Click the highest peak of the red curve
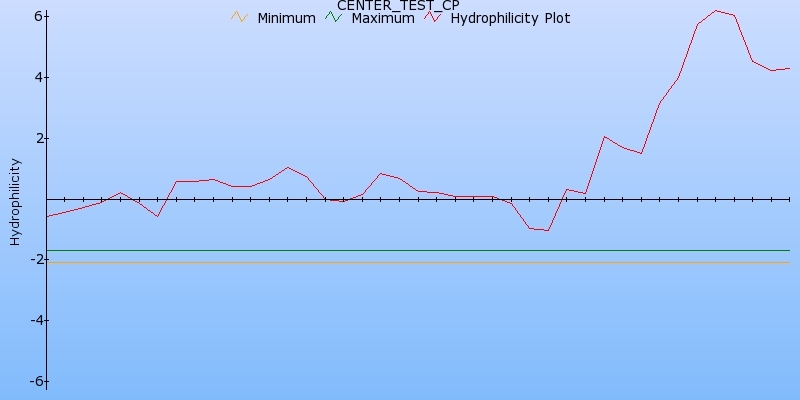Screen dimensions: 800x400 (x=716, y=11)
